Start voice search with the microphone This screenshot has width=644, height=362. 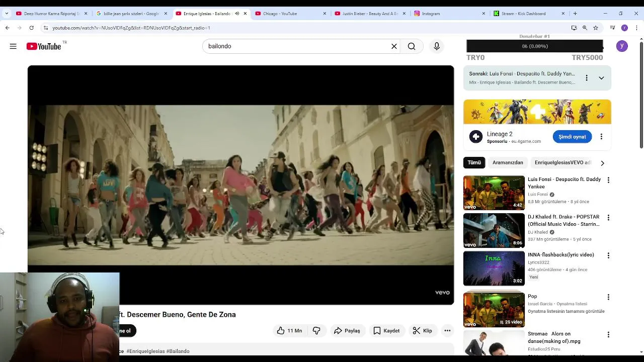click(437, 46)
